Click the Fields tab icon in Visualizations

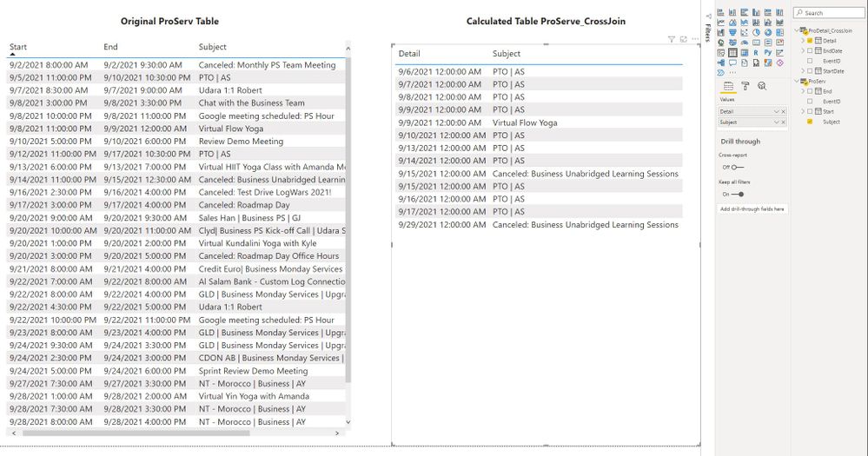click(x=728, y=86)
